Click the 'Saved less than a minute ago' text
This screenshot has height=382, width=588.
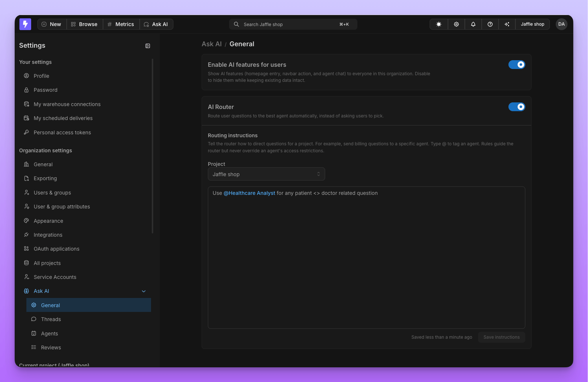442,337
